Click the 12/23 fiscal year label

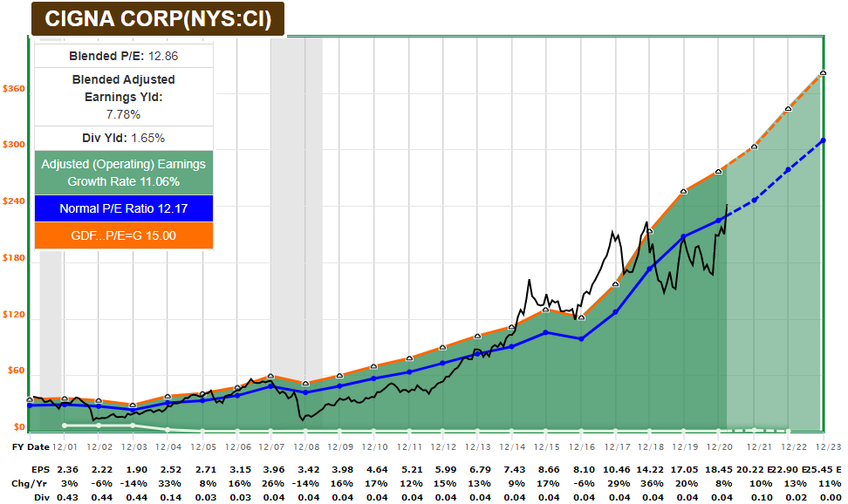829,446
